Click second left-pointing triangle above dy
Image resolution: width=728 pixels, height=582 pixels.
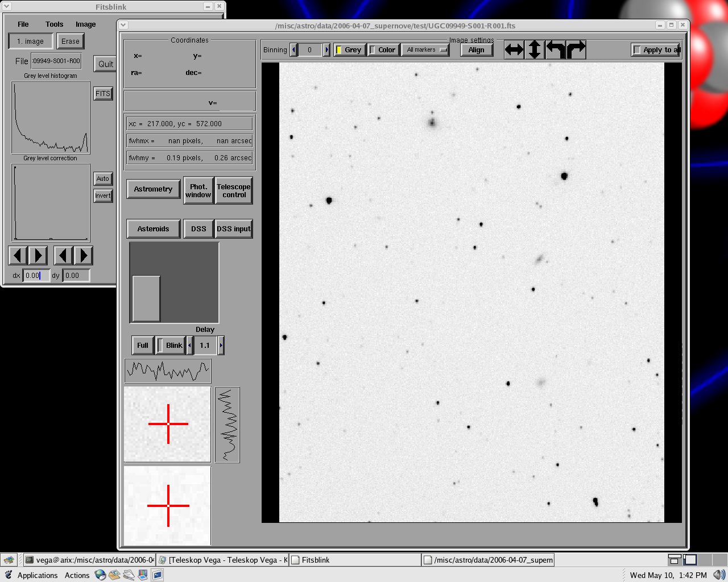pyautogui.click(x=63, y=255)
